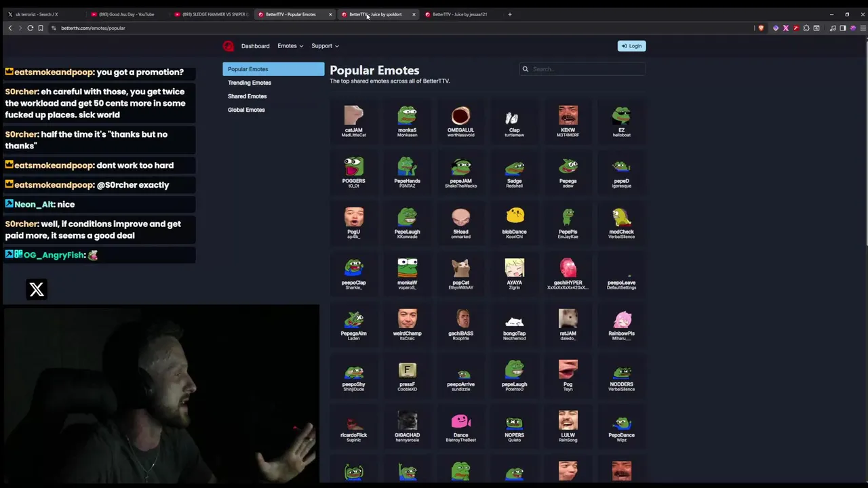Toggle the browser sidebar panel icon
Viewport: 868px width, 488px height.
click(843, 28)
